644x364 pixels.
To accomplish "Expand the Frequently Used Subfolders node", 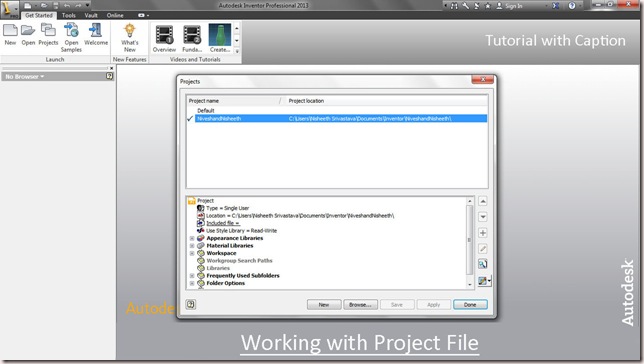I will [192, 276].
